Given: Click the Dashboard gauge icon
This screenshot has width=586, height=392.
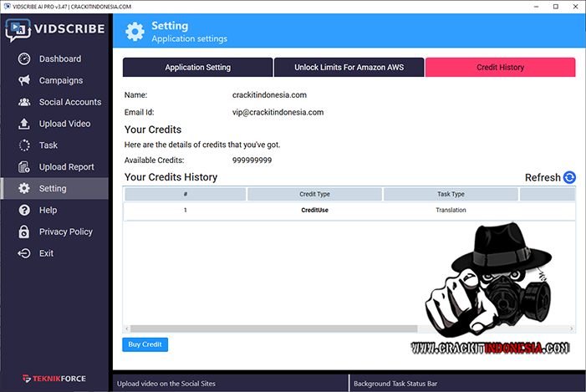Looking at the screenshot, I should pyautogui.click(x=24, y=59).
